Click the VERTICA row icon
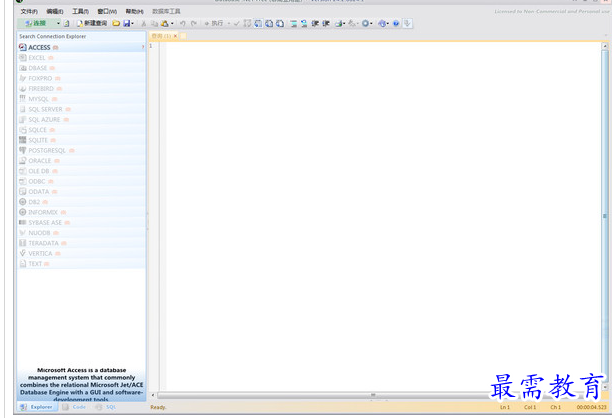Image resolution: width=612 pixels, height=418 pixels. [x=23, y=253]
